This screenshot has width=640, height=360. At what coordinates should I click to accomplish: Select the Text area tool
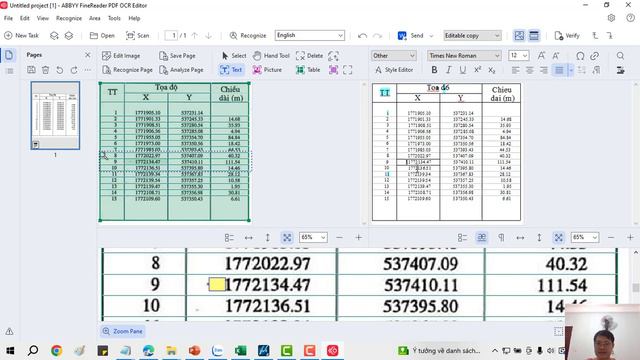[x=231, y=70]
